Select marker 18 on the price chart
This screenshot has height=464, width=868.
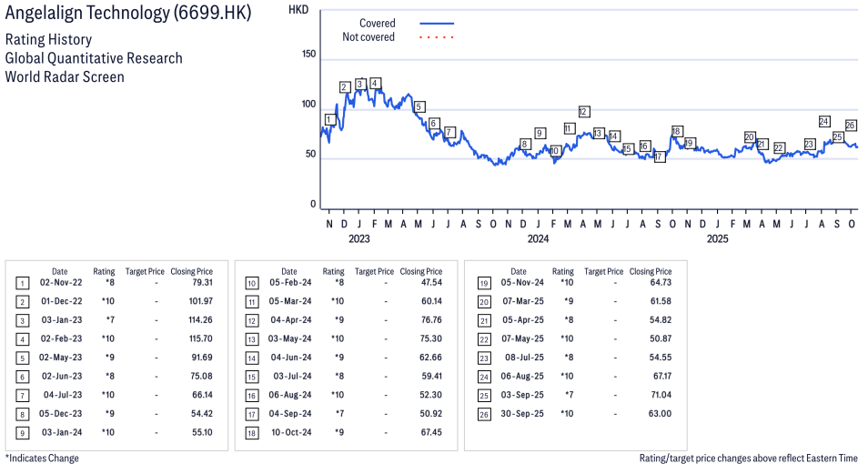[x=676, y=131]
